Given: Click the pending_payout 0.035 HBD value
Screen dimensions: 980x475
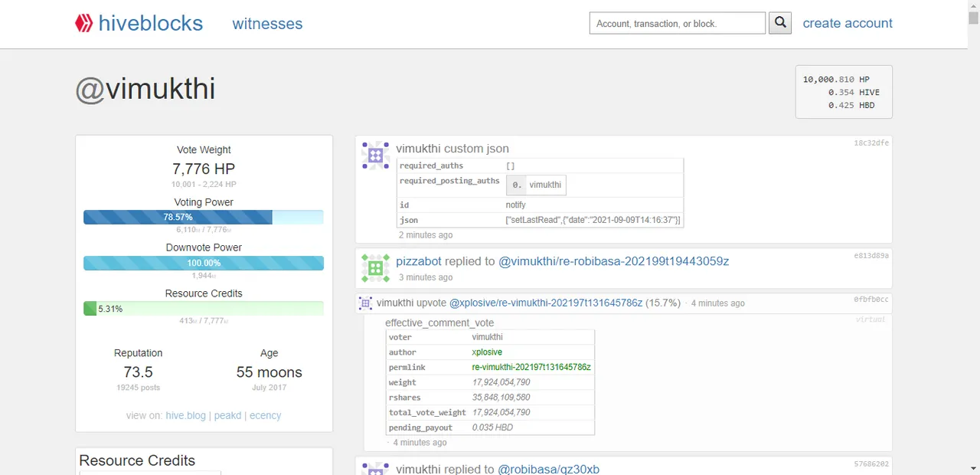Looking at the screenshot, I should tap(492, 427).
